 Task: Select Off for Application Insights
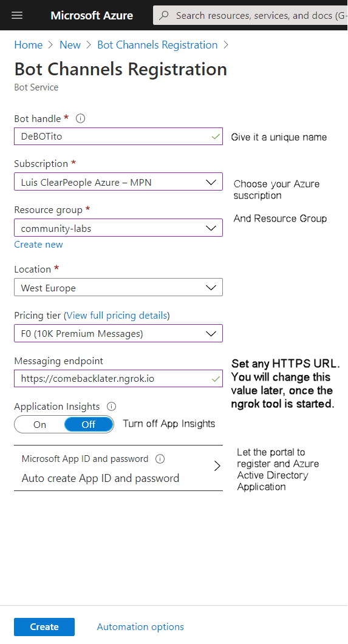(x=89, y=425)
